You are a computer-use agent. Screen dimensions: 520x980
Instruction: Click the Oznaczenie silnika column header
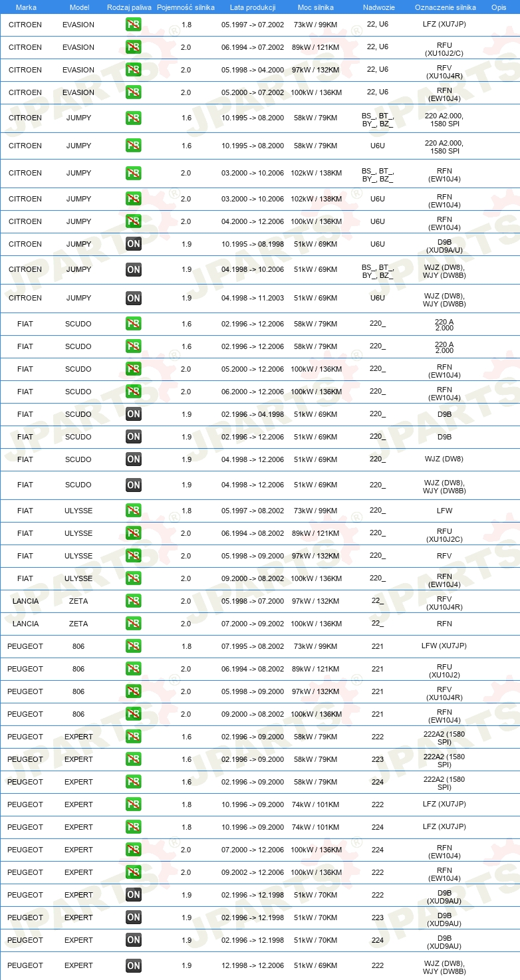pos(445,7)
